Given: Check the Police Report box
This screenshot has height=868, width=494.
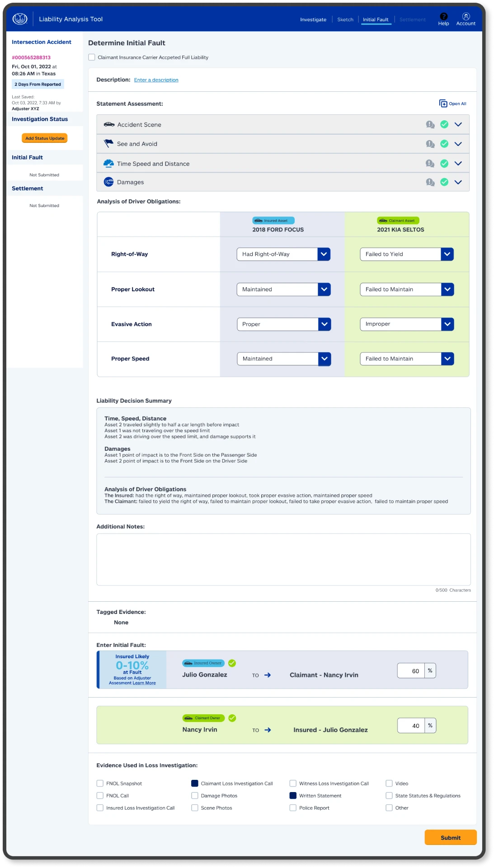Looking at the screenshot, I should 293,807.
